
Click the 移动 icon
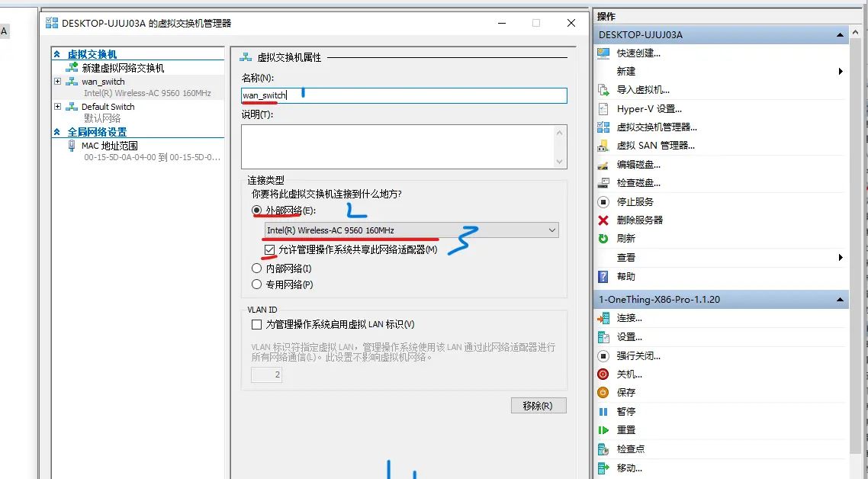(x=603, y=468)
